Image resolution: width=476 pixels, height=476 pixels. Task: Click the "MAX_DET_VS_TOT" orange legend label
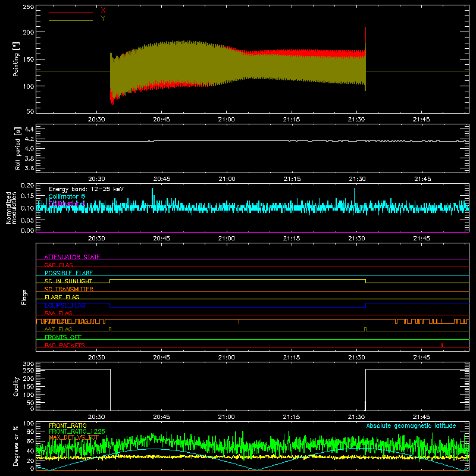coord(74,437)
